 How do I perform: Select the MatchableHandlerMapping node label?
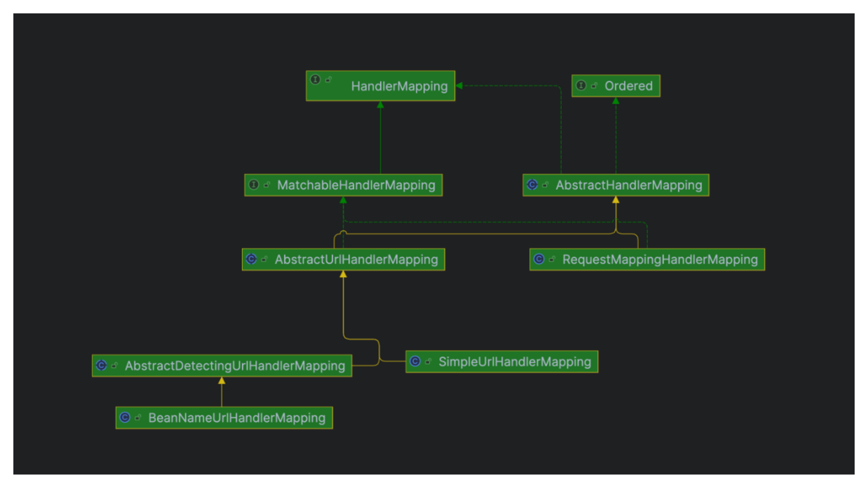(356, 185)
